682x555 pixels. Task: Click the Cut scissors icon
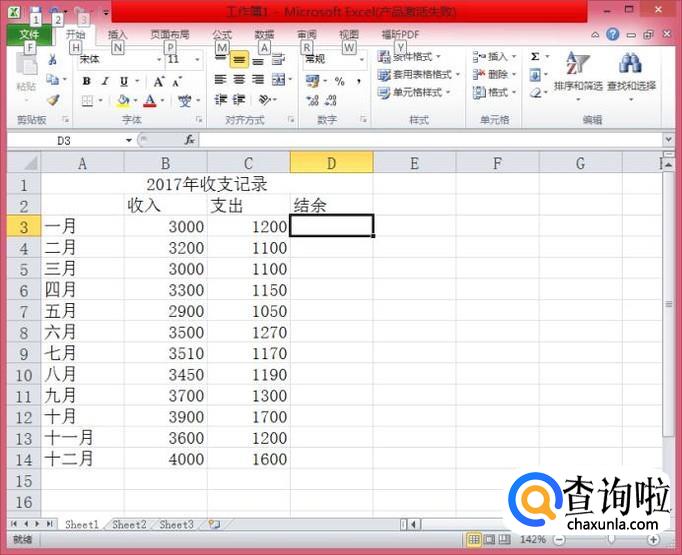pos(53,60)
